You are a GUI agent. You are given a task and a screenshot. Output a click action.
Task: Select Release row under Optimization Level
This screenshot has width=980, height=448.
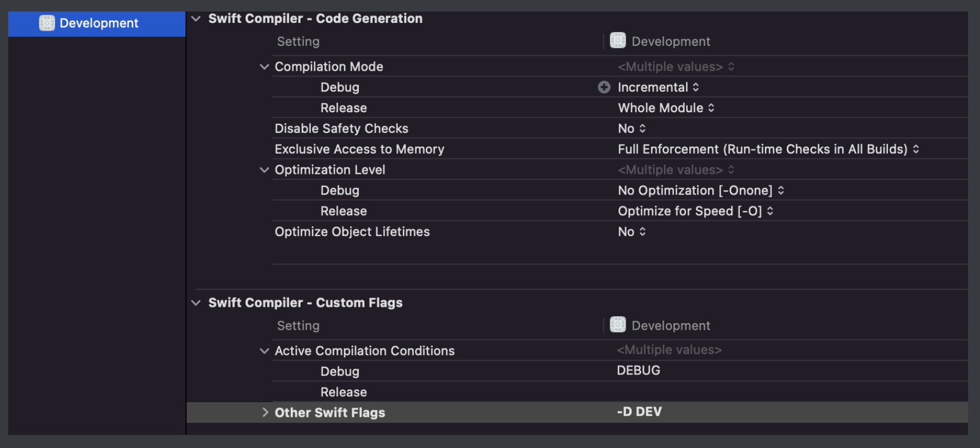click(344, 211)
